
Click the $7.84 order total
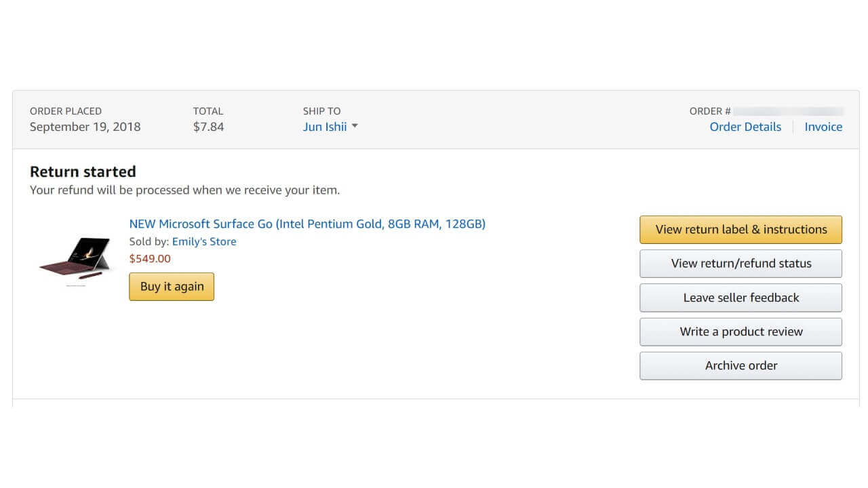click(x=208, y=127)
